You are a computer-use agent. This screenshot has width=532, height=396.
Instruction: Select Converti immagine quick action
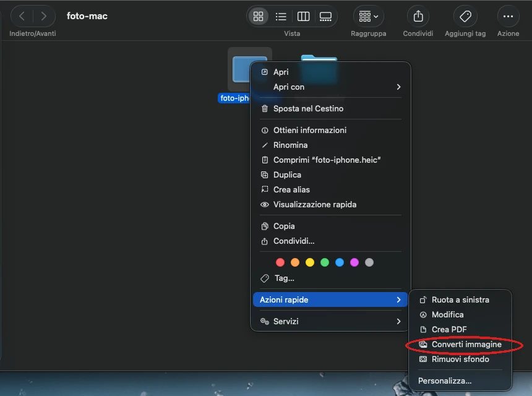(460, 345)
